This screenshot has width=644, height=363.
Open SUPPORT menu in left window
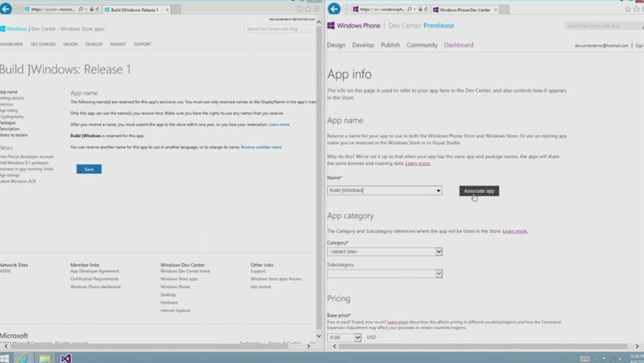click(142, 44)
